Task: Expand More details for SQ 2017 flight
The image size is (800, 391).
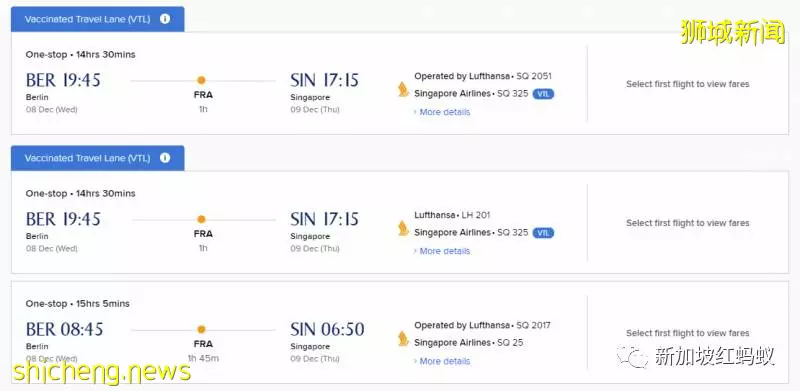Action: click(x=442, y=361)
